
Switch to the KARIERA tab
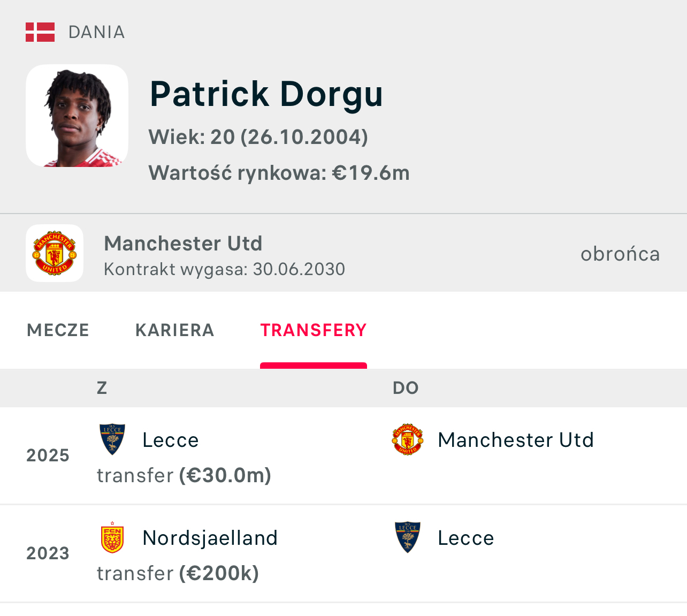pos(174,330)
